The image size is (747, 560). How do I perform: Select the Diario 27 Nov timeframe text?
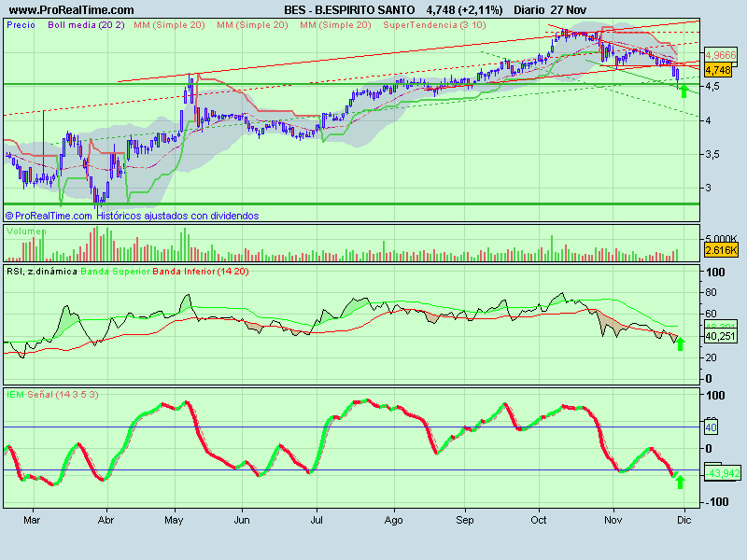tap(550, 10)
